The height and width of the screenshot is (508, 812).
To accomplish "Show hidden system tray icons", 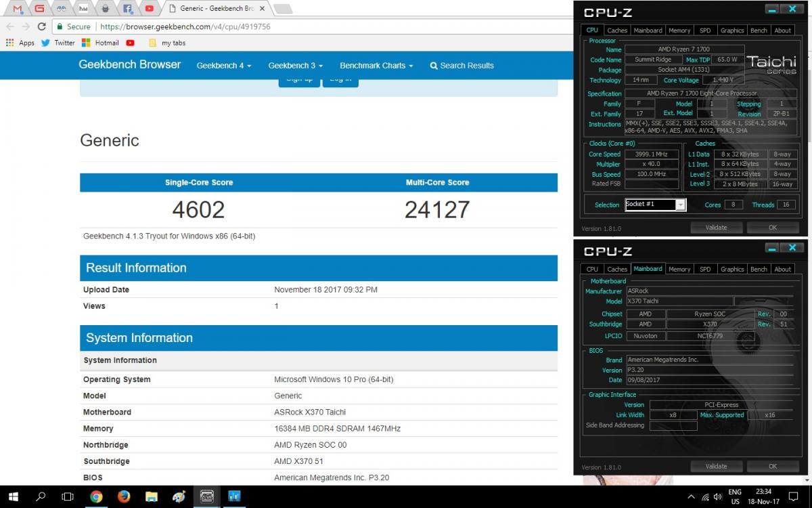I will pyautogui.click(x=691, y=497).
